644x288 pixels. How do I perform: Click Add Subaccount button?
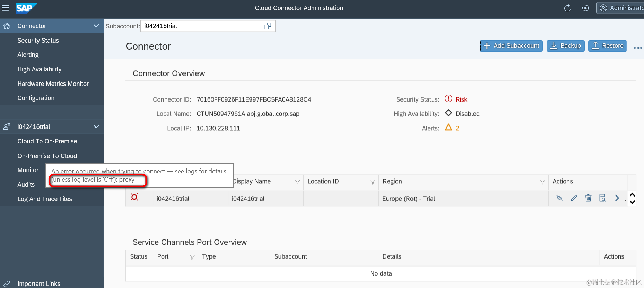(511, 46)
